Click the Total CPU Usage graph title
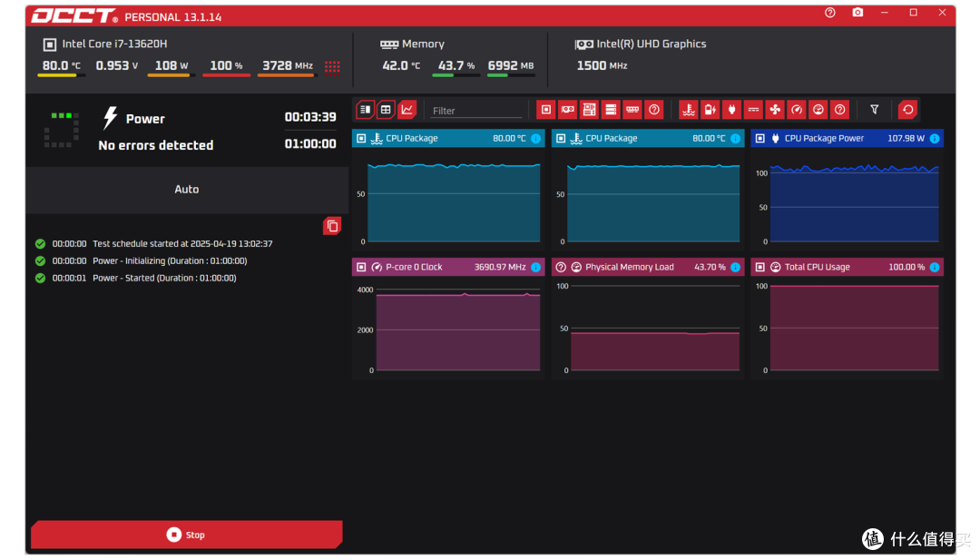 click(x=817, y=267)
